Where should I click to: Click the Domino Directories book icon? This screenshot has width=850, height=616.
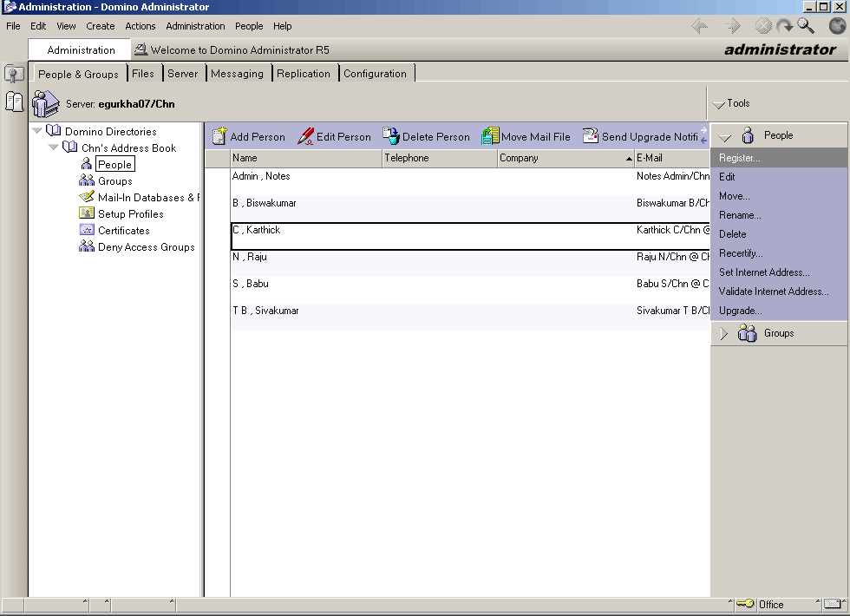[x=53, y=131]
